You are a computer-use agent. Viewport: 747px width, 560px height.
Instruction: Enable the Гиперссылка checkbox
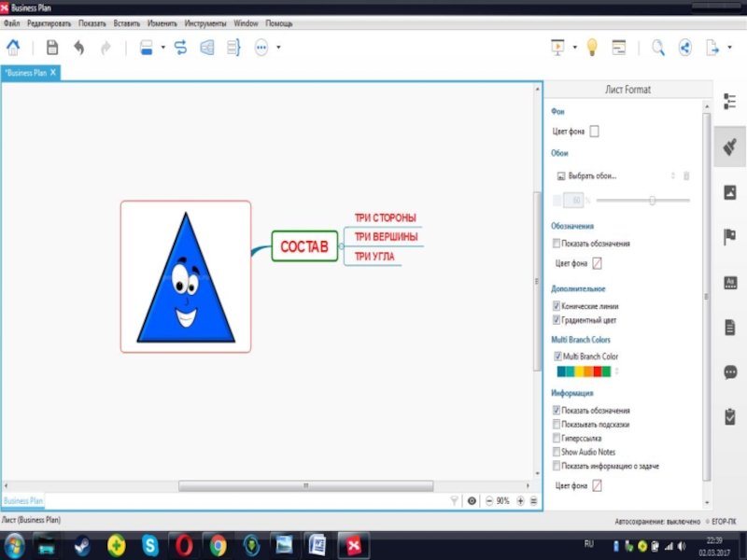[557, 438]
